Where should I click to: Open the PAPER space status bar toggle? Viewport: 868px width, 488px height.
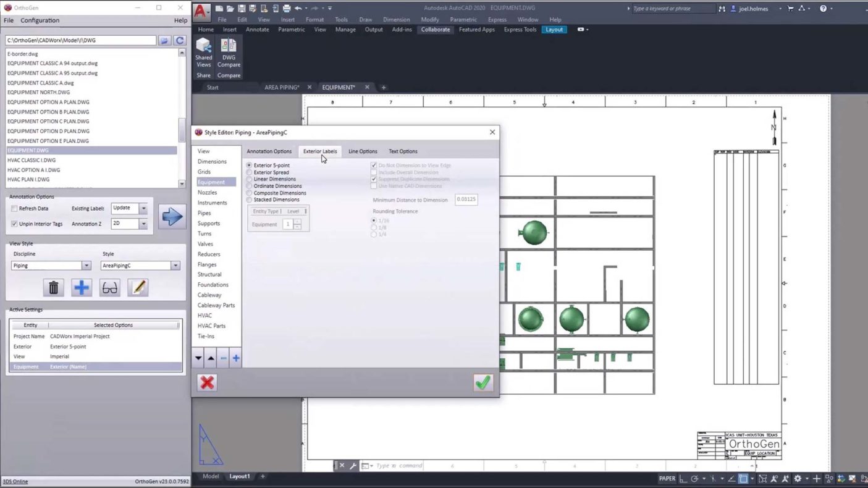[667, 479]
